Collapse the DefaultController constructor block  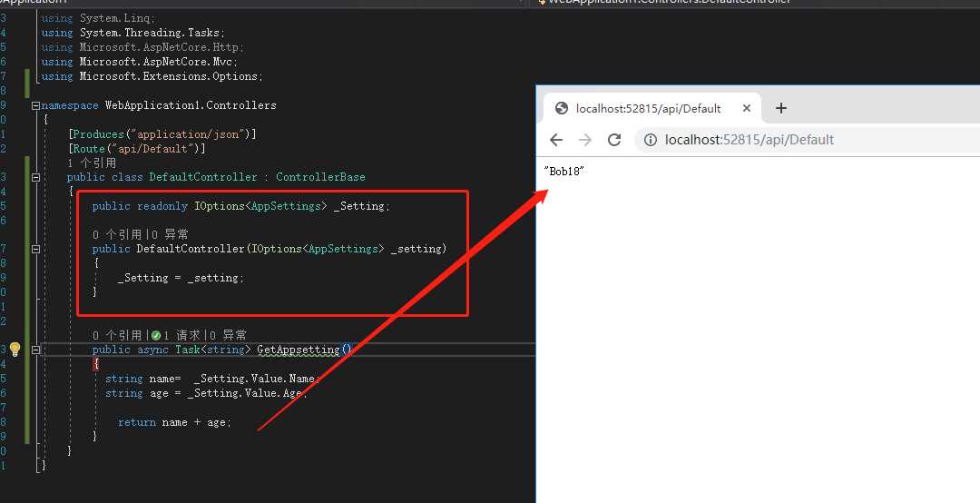[x=35, y=249]
